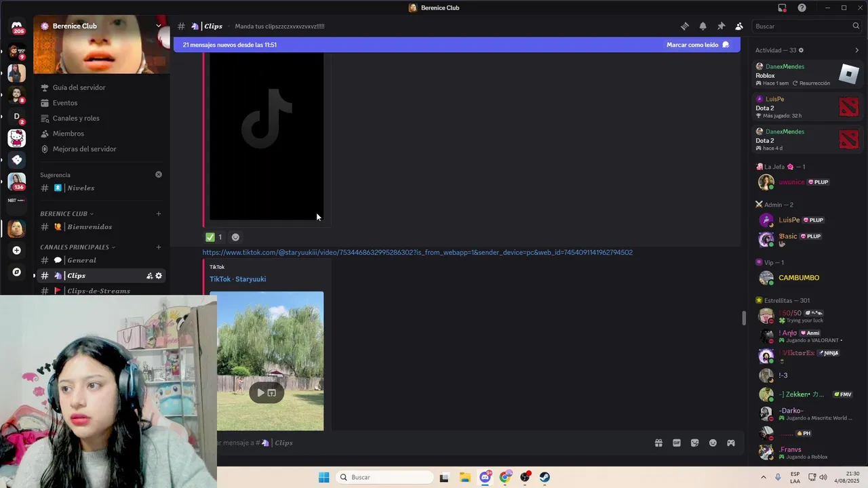This screenshot has height=488, width=868.
Task: Click Marcar como leído button
Action: tap(698, 45)
